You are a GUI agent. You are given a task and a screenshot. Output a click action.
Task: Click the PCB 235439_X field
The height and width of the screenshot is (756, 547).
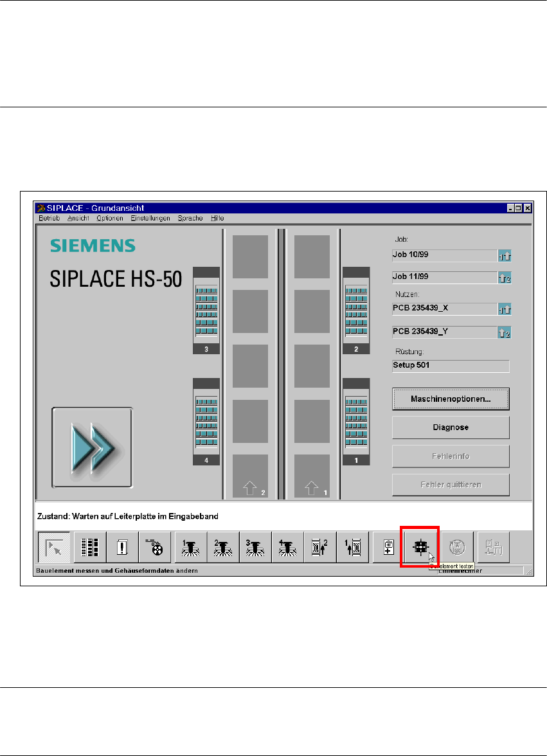coord(445,309)
